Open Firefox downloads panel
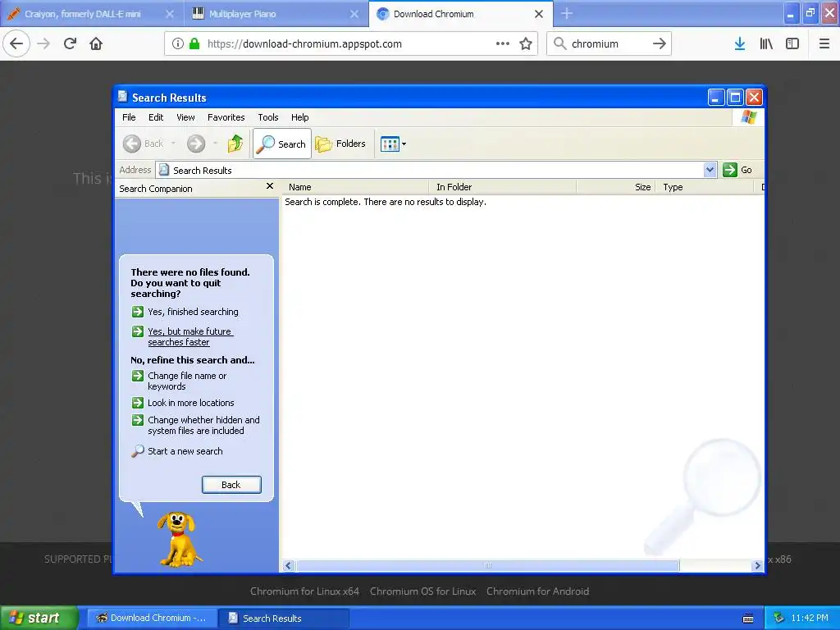This screenshot has width=840, height=630. pos(740,43)
